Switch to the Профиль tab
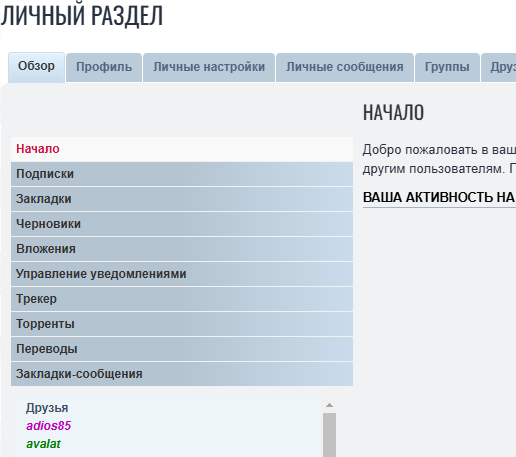Screen dimensions: 516x457 click(104, 67)
